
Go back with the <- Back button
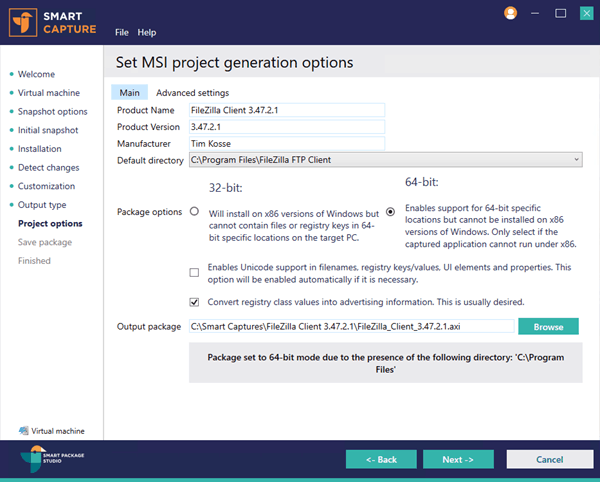(381, 459)
